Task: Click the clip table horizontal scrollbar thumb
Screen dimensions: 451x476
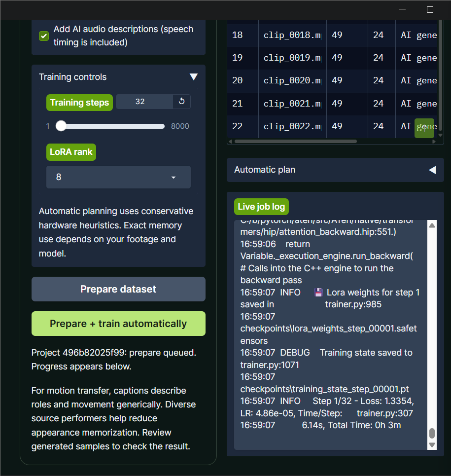Action: point(296,142)
